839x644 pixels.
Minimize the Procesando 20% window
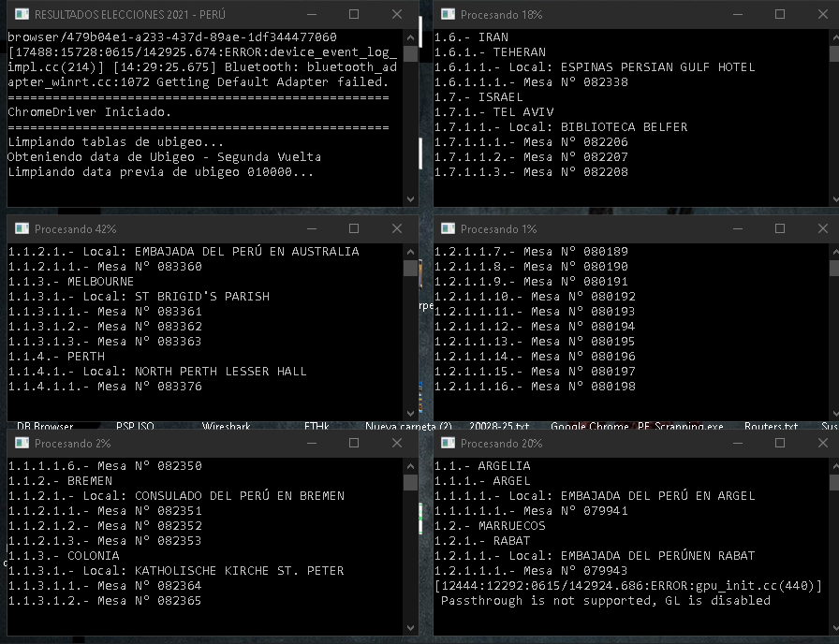click(737, 444)
